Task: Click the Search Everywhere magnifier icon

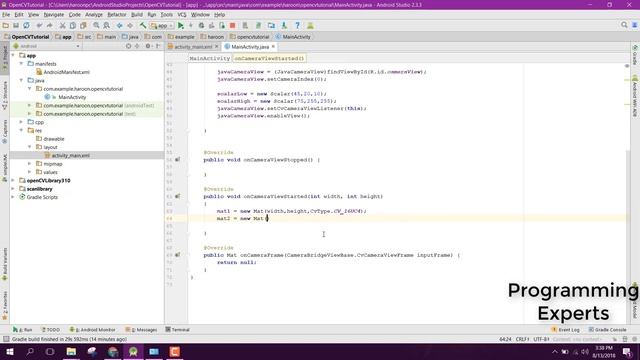Action: tap(624, 25)
